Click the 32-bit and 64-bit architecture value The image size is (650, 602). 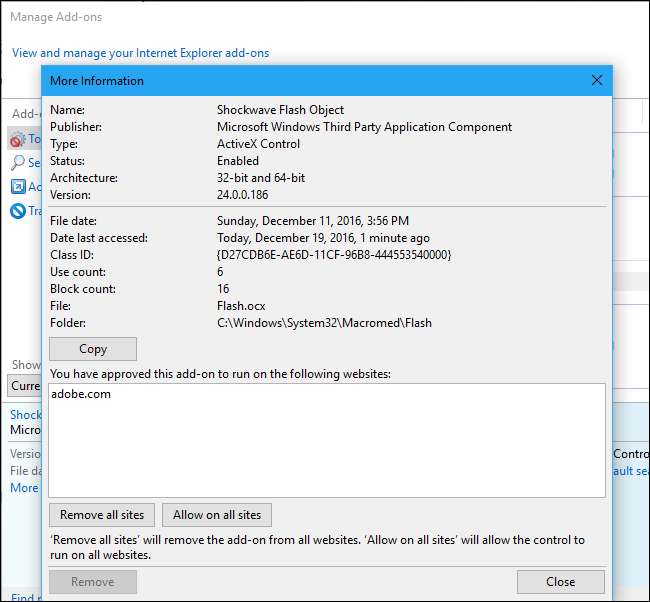pos(261,178)
